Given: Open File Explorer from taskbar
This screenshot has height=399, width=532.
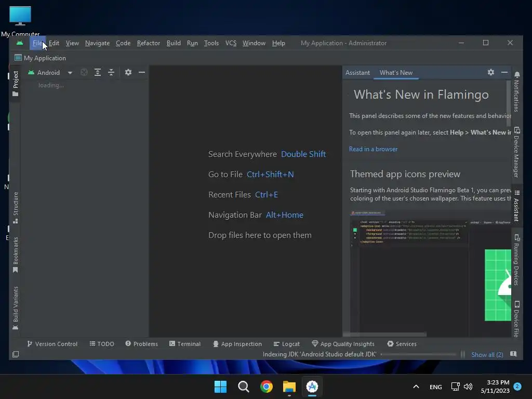Looking at the screenshot, I should click(289, 387).
